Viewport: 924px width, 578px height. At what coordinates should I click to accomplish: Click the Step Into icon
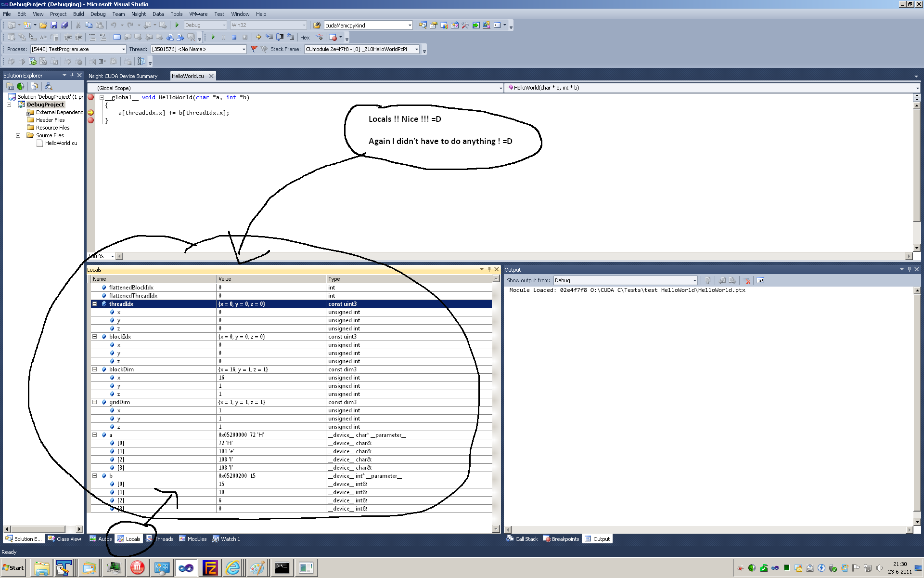pos(269,37)
